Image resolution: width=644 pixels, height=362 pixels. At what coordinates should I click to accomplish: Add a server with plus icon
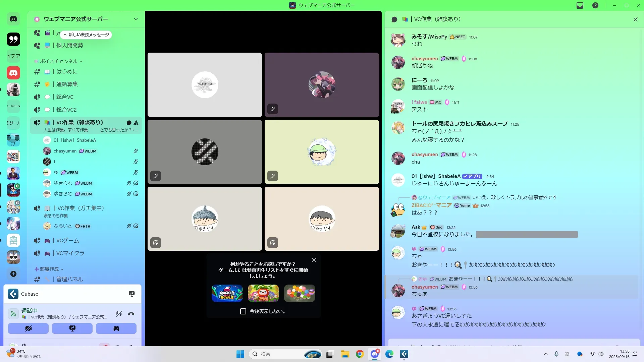(13, 274)
